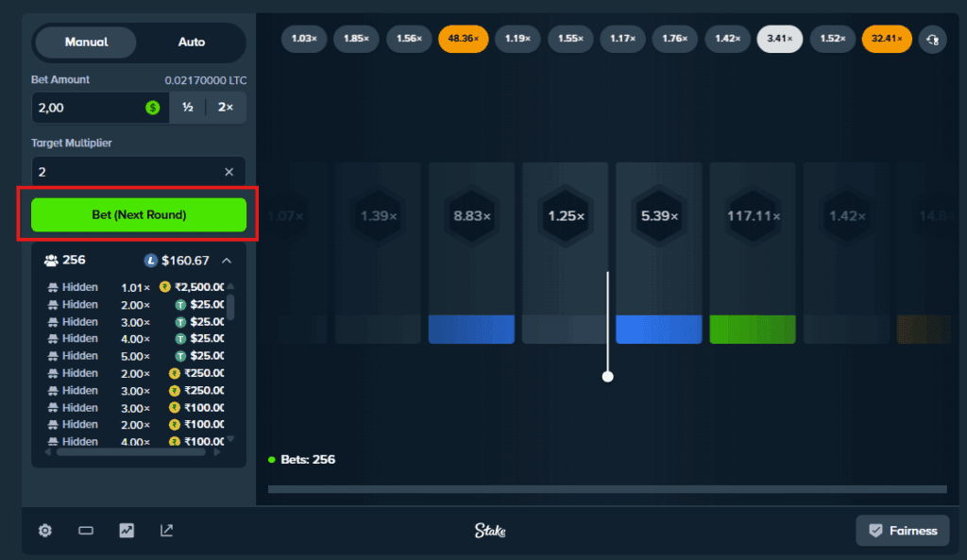Click the Bet Amount input field
Screen dimensions: 967x560
point(90,108)
